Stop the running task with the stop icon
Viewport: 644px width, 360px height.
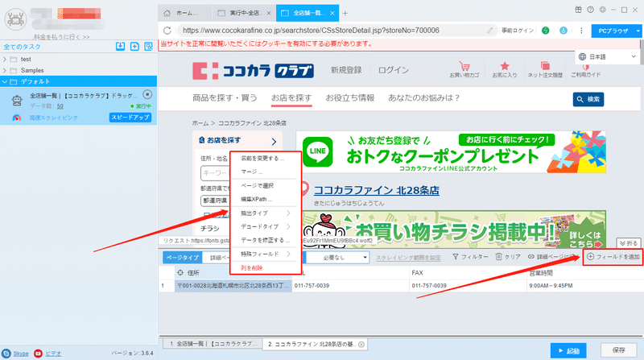[x=147, y=94]
